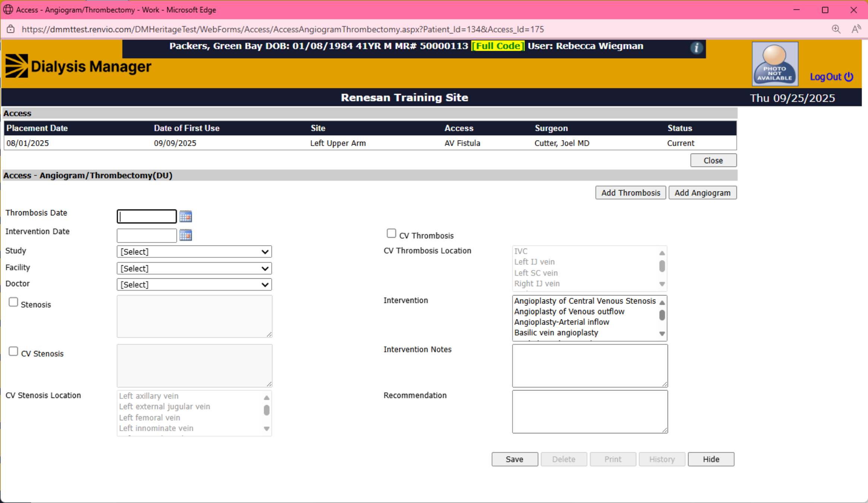View site information lock icon
Screen dimensions: 868x503
pyautogui.click(x=11, y=29)
